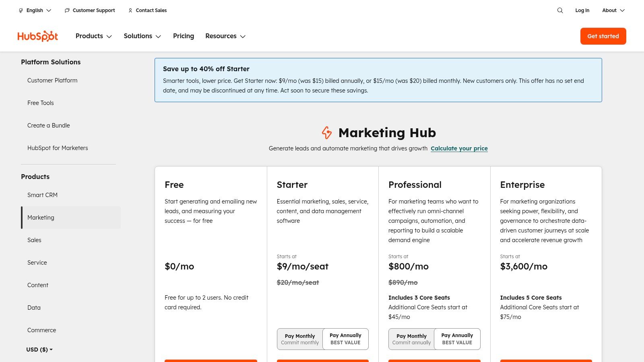
Task: Click the chat icon for Customer Support
Action: 67,10
